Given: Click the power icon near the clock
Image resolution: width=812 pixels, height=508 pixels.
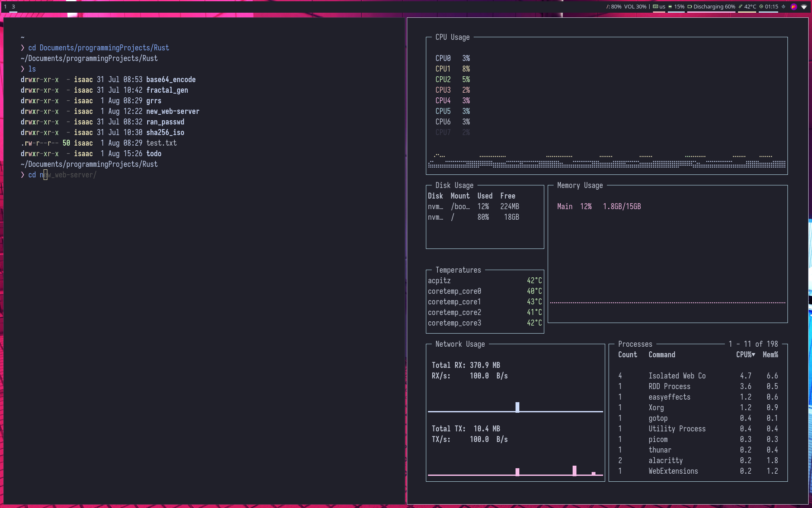Looking at the screenshot, I should click(x=783, y=7).
